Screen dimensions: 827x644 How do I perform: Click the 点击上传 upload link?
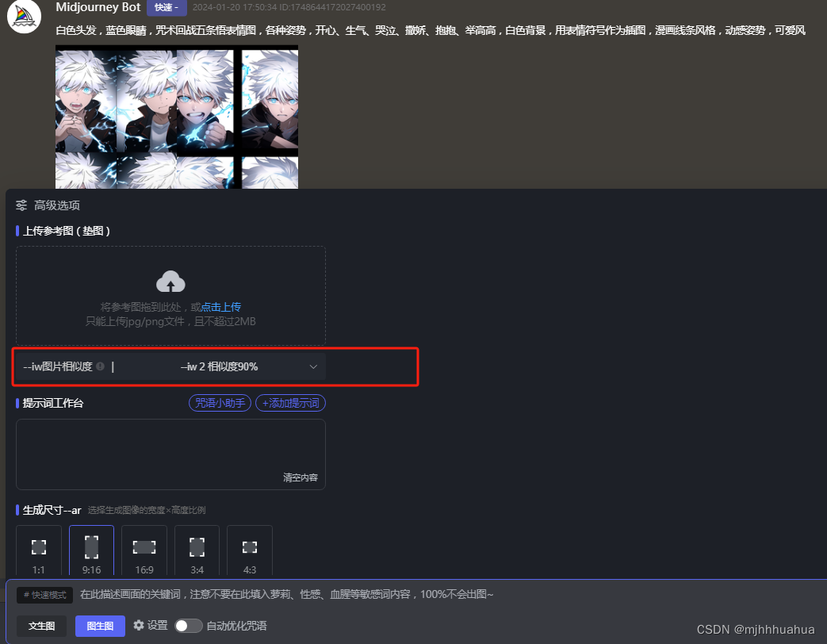pyautogui.click(x=221, y=307)
